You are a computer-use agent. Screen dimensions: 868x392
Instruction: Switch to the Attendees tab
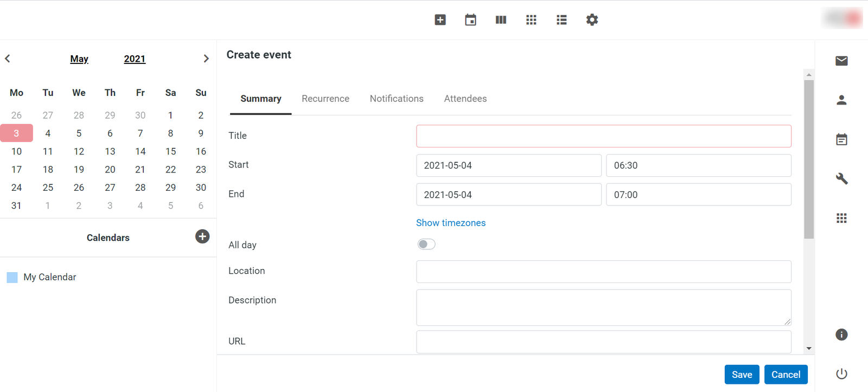click(465, 99)
